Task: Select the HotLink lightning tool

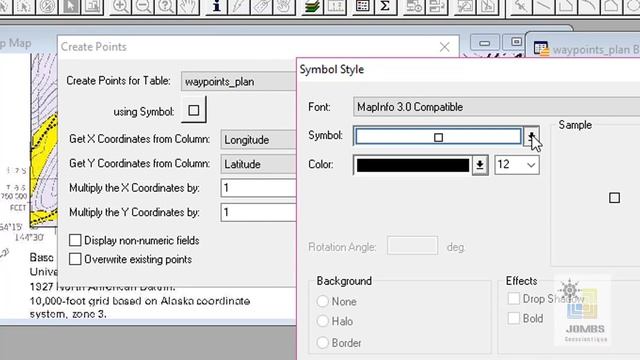Action: 239,7
